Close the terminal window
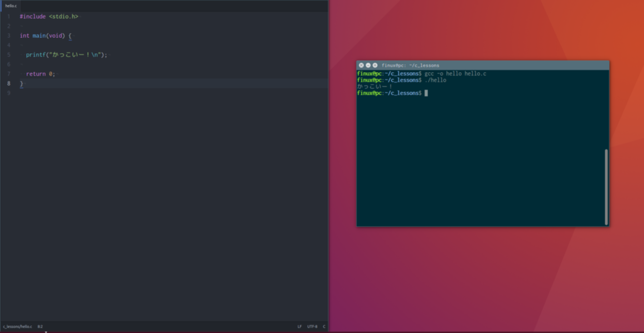 pyautogui.click(x=361, y=65)
